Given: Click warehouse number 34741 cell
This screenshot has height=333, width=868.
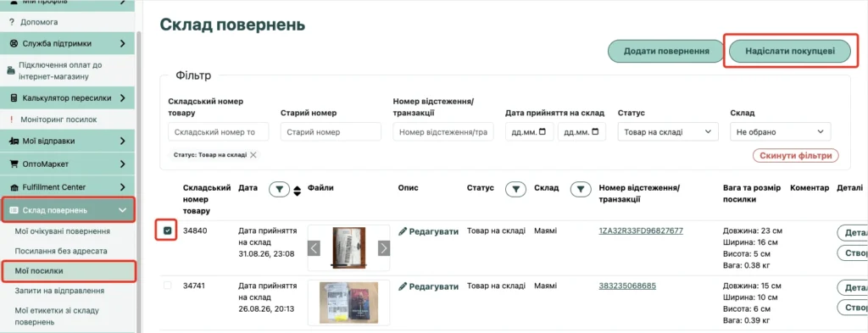Looking at the screenshot, I should 195,286.
